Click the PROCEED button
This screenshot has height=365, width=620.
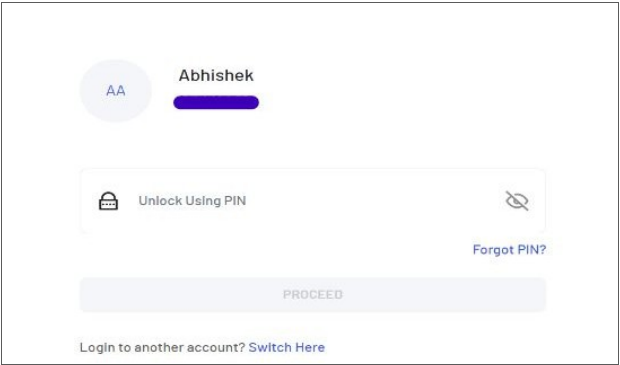(x=313, y=295)
